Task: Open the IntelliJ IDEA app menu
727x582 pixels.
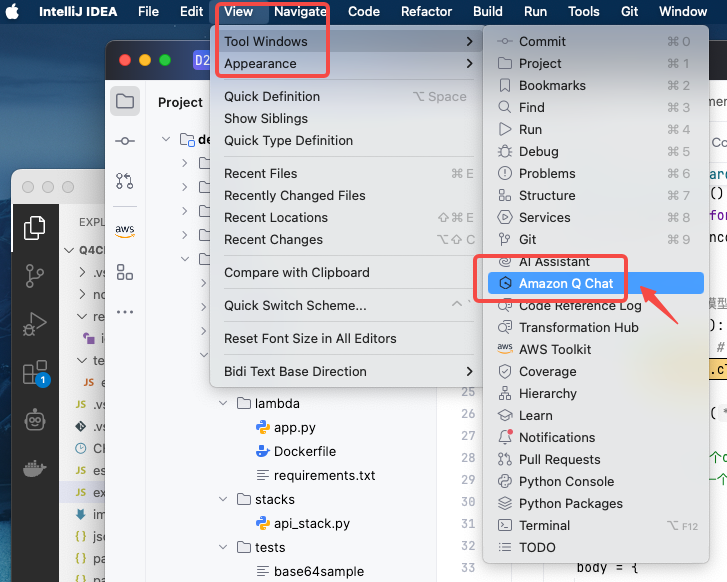Action: coord(78,12)
